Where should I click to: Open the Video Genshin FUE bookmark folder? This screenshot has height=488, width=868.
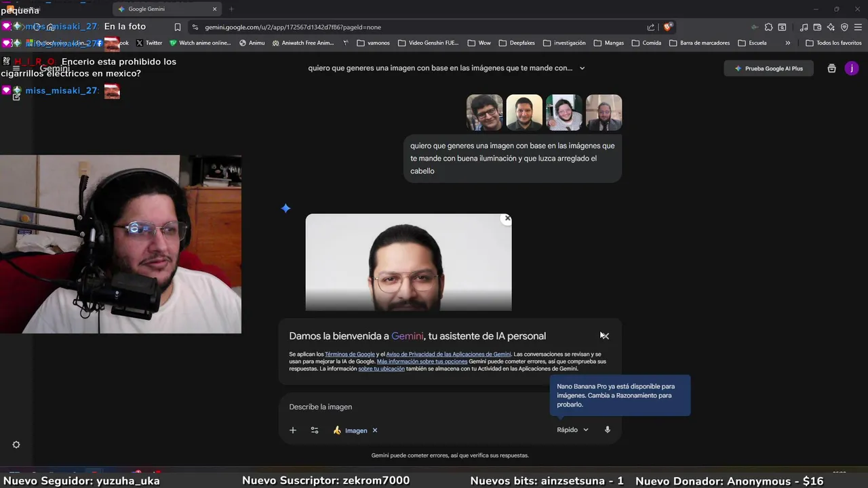[429, 43]
